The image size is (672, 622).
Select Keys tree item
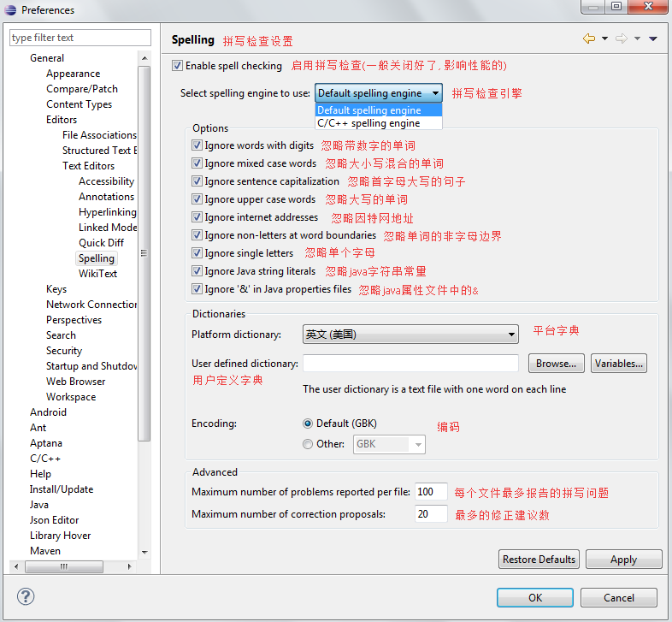[x=56, y=289]
